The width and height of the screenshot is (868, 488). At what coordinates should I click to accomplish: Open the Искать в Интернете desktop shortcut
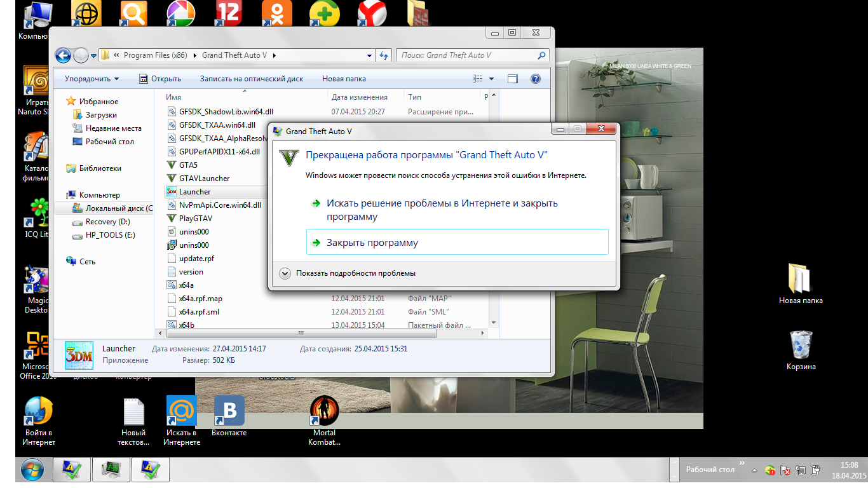click(182, 421)
